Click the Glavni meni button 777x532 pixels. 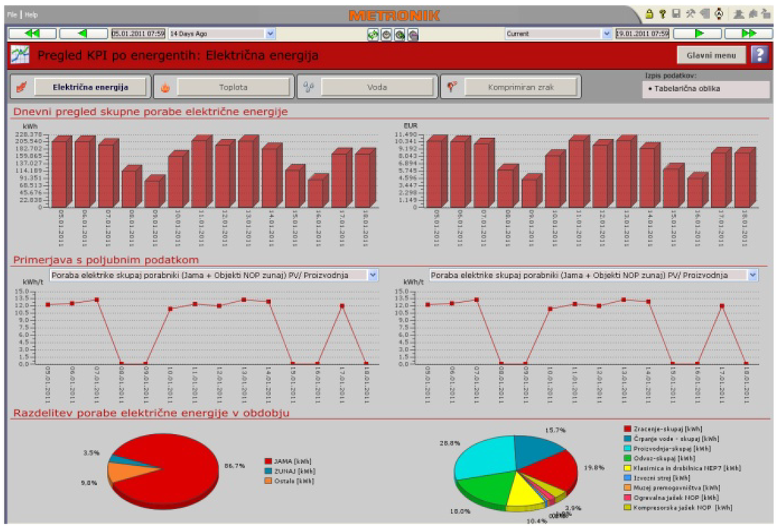(711, 55)
